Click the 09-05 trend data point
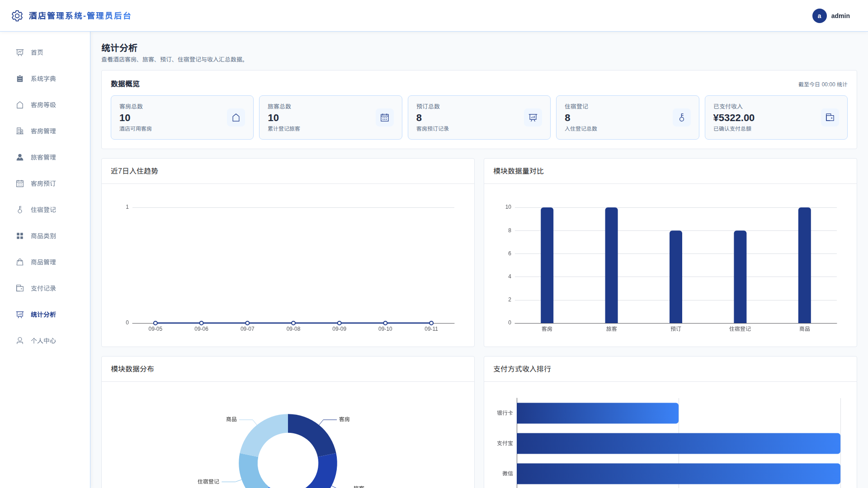The height and width of the screenshot is (488, 868). (156, 323)
